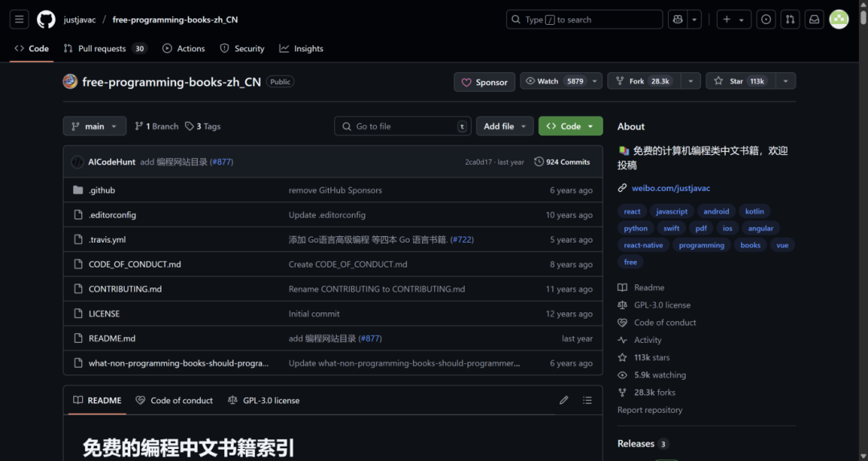This screenshot has width=868, height=461.
Task: Click Report repository link
Action: 650,410
